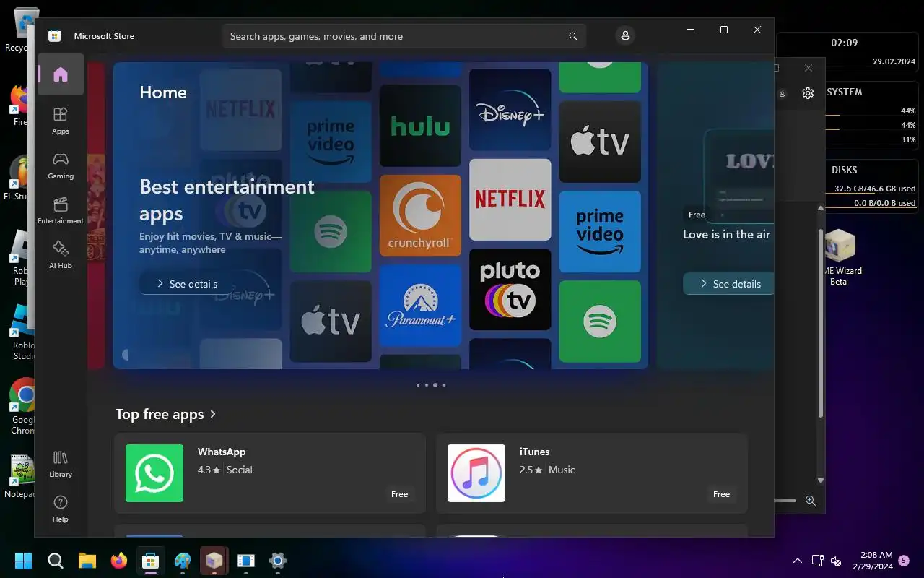The height and width of the screenshot is (578, 924).
Task: Click the 32.5 GB/46.6 GB used text
Action: pos(875,189)
